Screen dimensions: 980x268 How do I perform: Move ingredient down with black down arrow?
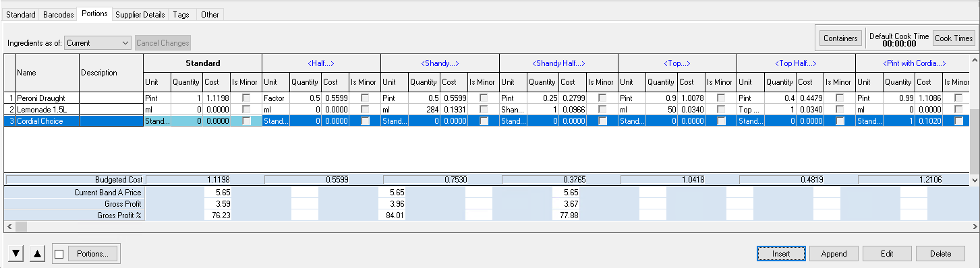(17, 254)
